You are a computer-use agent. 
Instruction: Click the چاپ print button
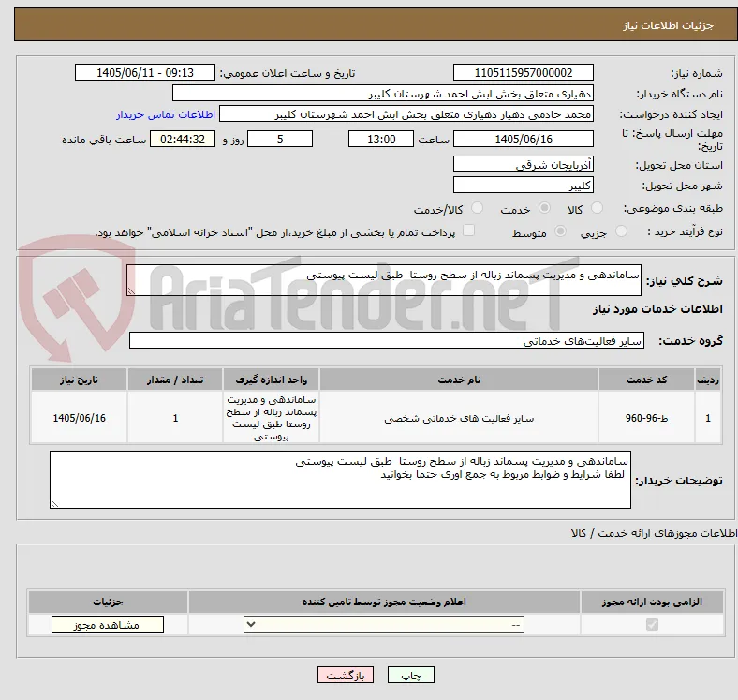(411, 675)
